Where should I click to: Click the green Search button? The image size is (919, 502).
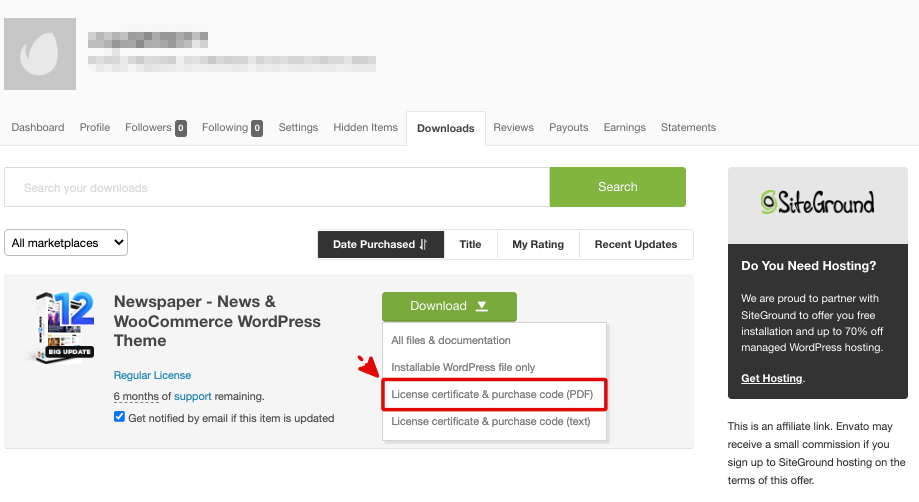point(618,187)
